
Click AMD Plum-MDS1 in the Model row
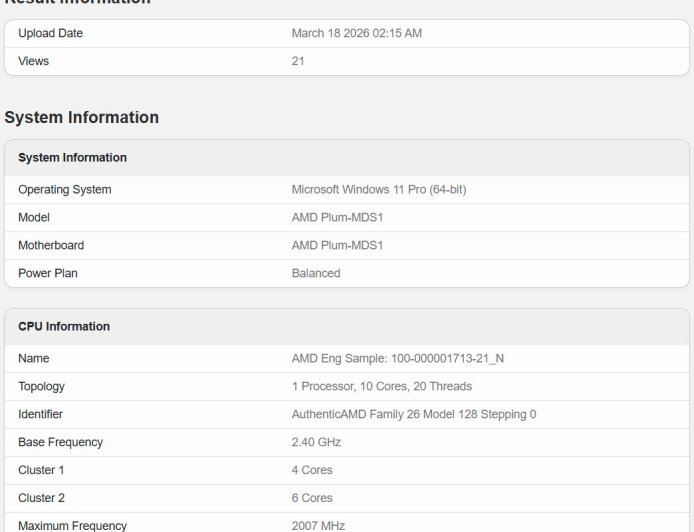337,217
